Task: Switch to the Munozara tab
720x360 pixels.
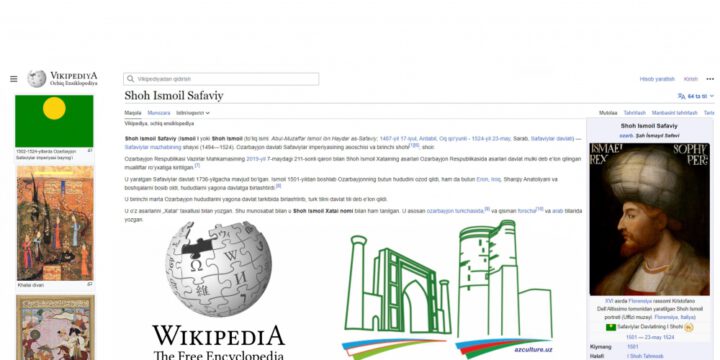Action: tap(159, 113)
